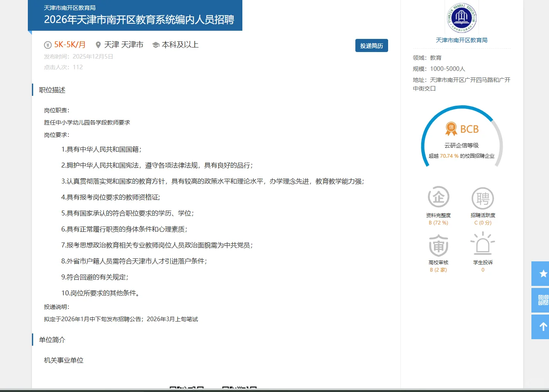549x392 pixels.
Task: Select the 高校审核 shield icon
Action: [x=438, y=245]
